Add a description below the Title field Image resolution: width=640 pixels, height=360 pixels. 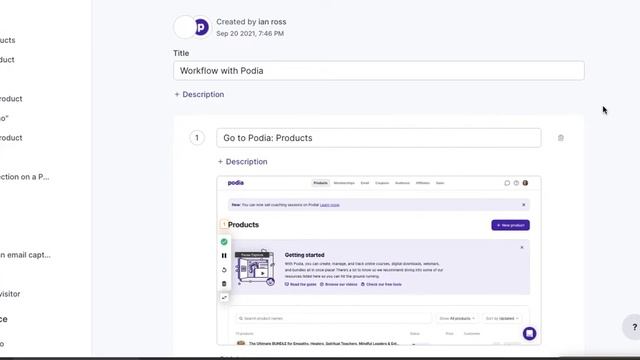[x=199, y=94]
